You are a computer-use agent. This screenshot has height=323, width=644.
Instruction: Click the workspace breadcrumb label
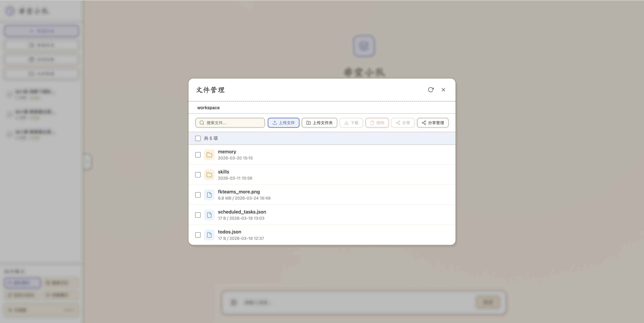208,107
